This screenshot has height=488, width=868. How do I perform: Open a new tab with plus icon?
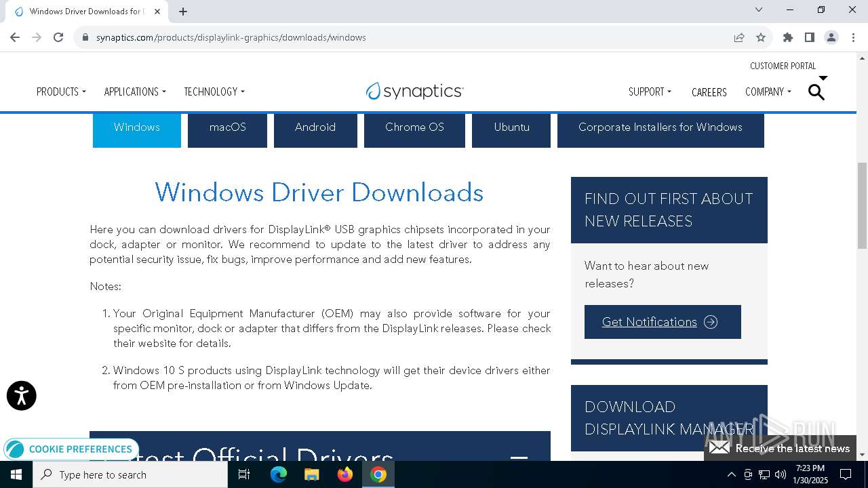point(183,11)
